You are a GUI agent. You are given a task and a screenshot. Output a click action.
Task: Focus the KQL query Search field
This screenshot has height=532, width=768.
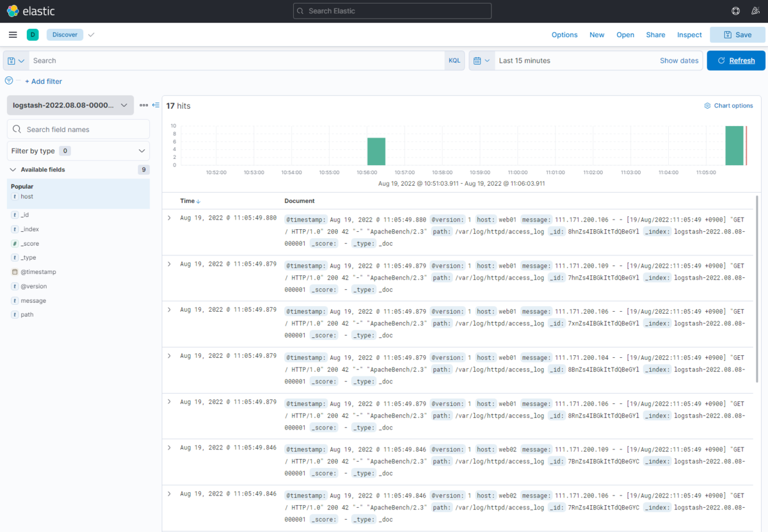coord(237,60)
